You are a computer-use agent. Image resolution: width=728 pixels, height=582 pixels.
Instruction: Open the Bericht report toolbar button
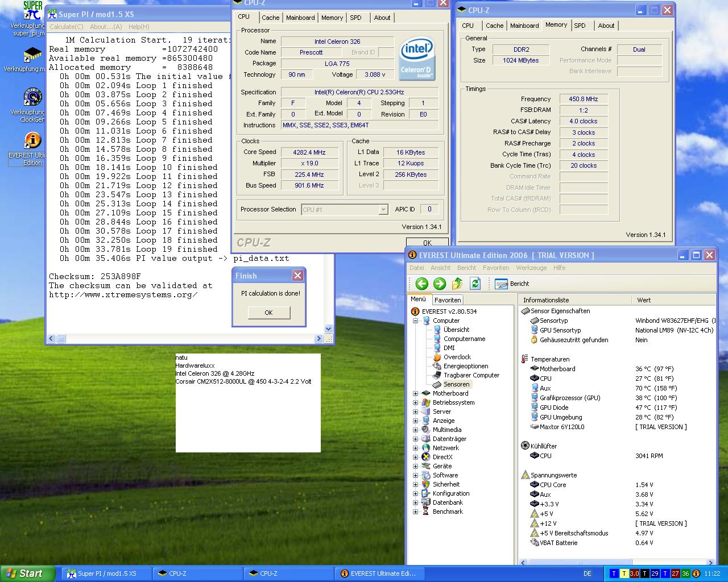pyautogui.click(x=512, y=284)
